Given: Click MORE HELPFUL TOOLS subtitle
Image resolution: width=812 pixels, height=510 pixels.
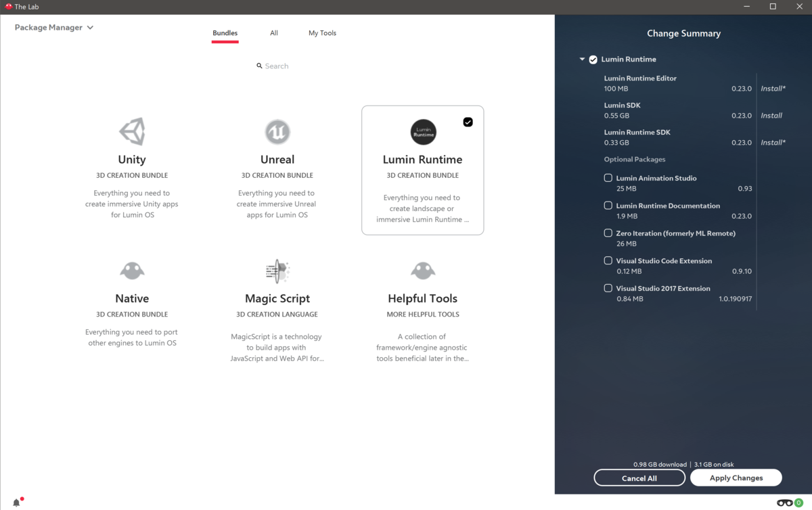Looking at the screenshot, I should [423, 315].
